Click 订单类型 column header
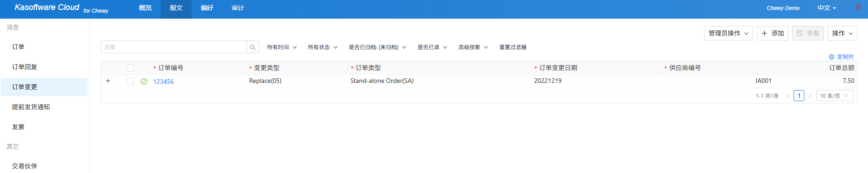The width and height of the screenshot is (868, 173). click(368, 68)
